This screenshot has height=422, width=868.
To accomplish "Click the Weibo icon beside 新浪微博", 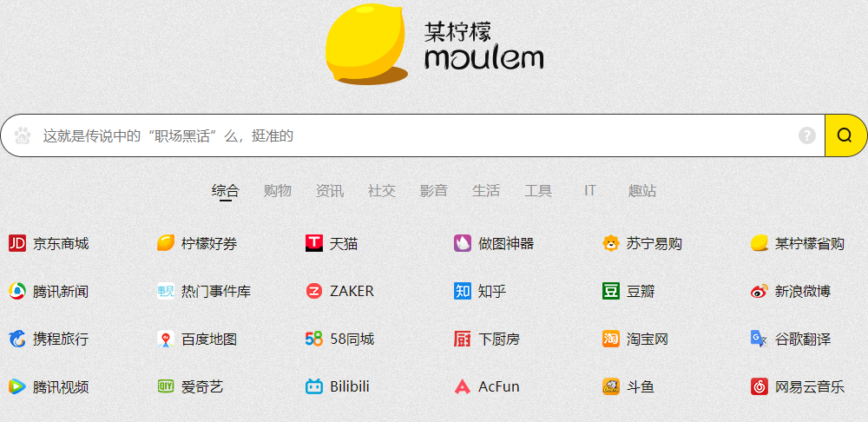I will pyautogui.click(x=759, y=291).
